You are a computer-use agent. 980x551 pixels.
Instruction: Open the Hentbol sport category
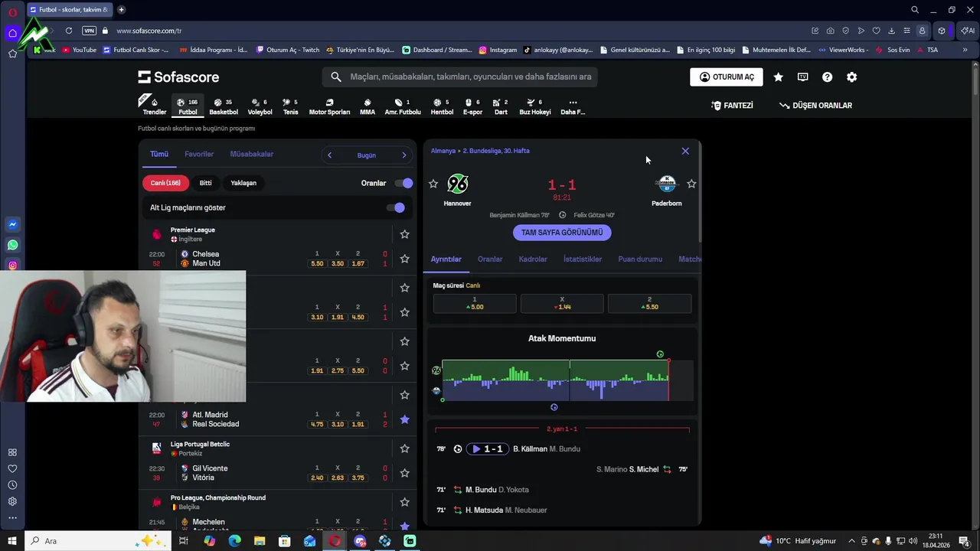point(442,106)
